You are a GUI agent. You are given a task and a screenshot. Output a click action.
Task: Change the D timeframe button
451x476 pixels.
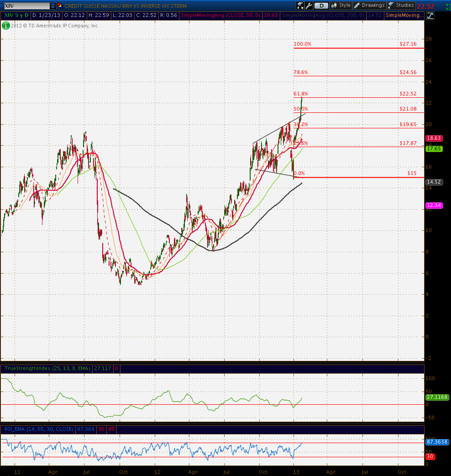click(x=321, y=5)
